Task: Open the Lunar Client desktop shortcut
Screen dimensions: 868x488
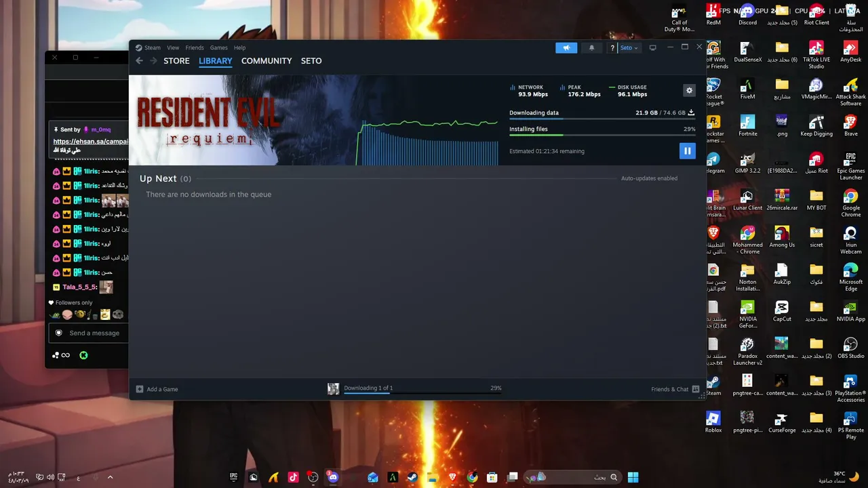Action: 747,200
